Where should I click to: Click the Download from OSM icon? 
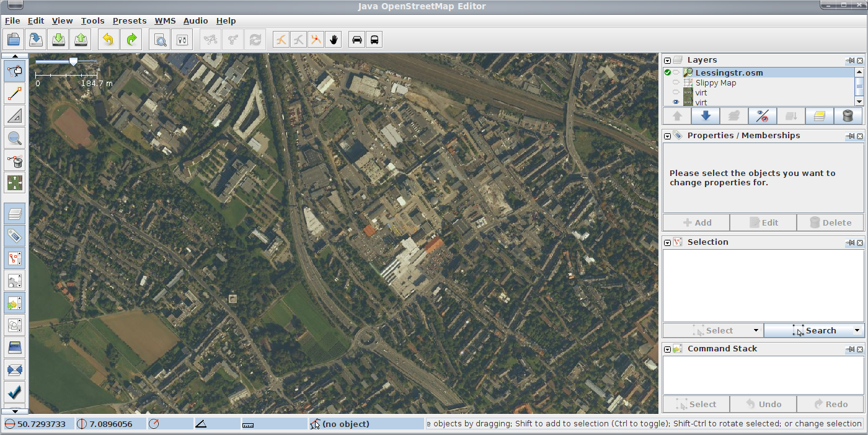pos(58,40)
